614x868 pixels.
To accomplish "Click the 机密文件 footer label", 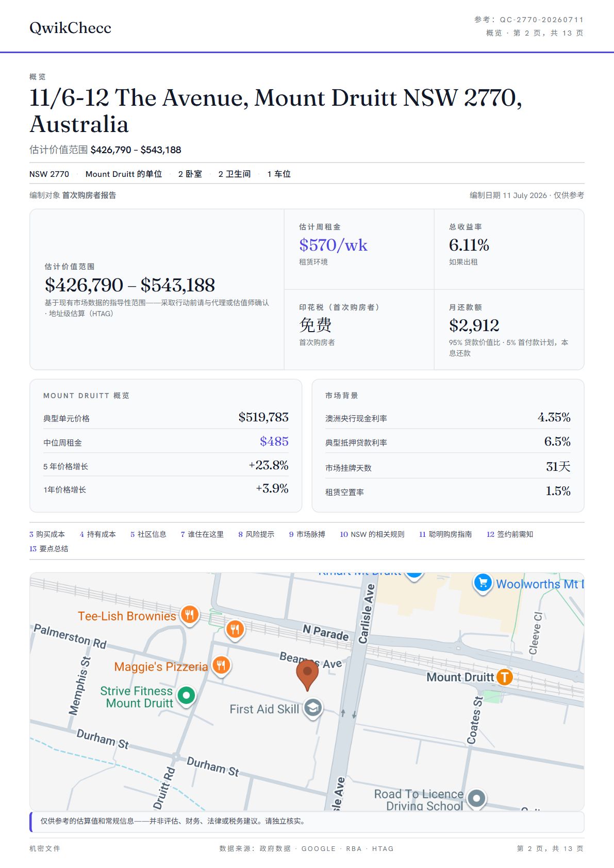I will (45, 848).
